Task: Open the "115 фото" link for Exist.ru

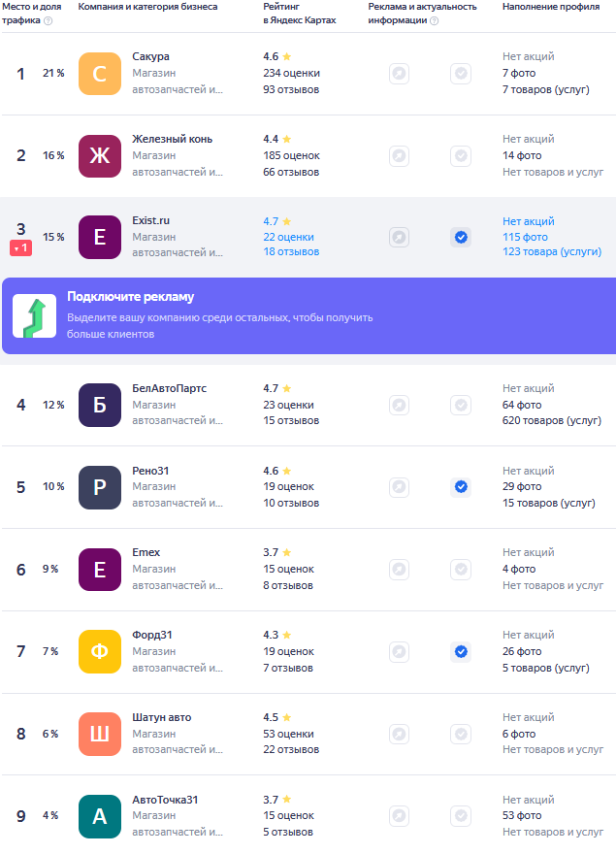Action: (525, 237)
